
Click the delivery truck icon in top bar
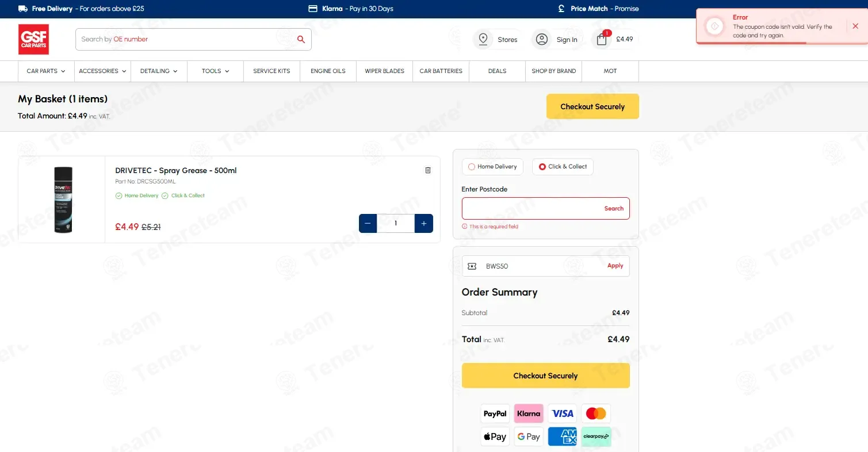pos(23,9)
